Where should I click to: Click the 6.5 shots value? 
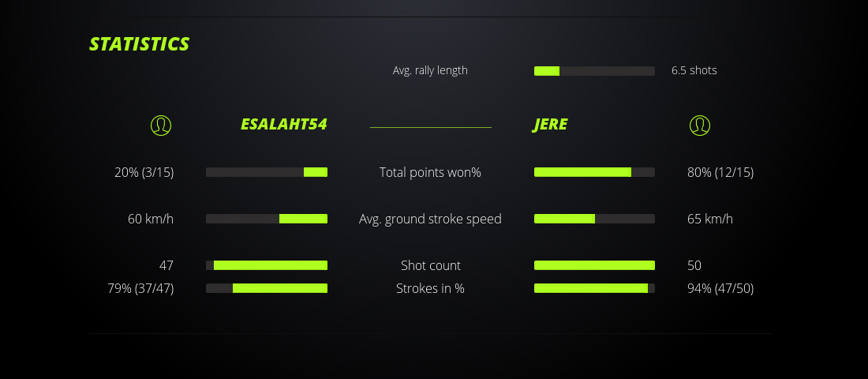coord(694,70)
